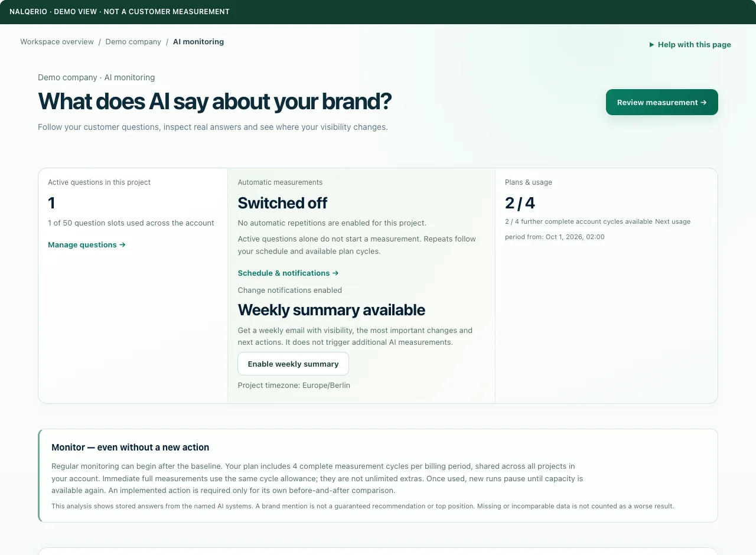The image size is (756, 555).
Task: Open the Manage questions link
Action: click(x=87, y=245)
